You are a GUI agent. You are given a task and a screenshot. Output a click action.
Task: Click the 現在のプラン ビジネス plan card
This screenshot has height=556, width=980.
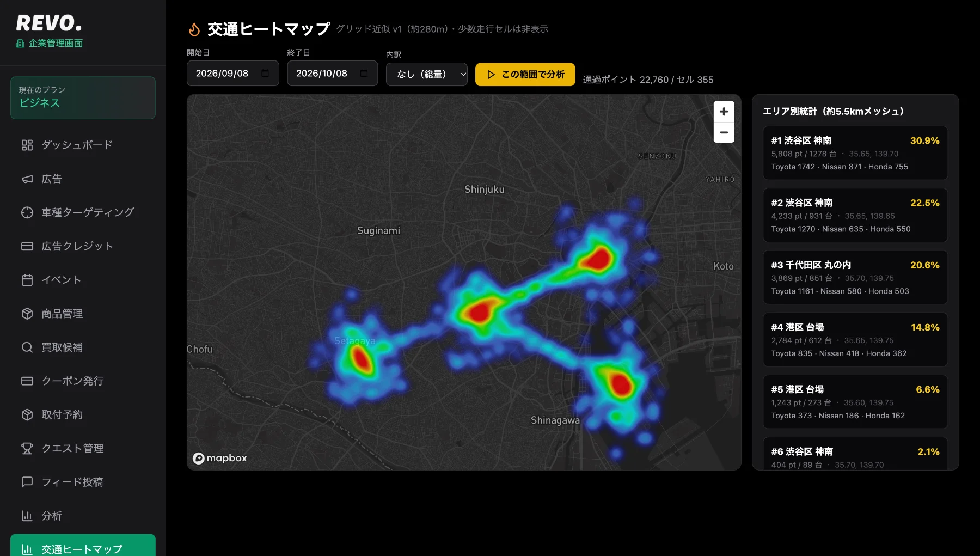pyautogui.click(x=83, y=97)
